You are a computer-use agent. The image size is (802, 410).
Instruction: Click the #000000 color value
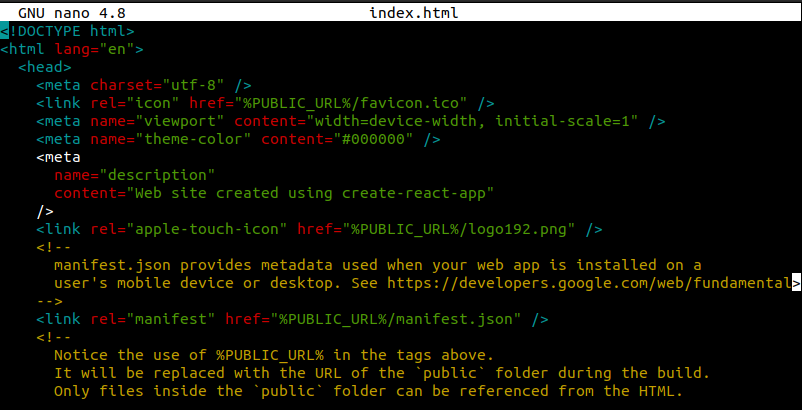(373, 140)
